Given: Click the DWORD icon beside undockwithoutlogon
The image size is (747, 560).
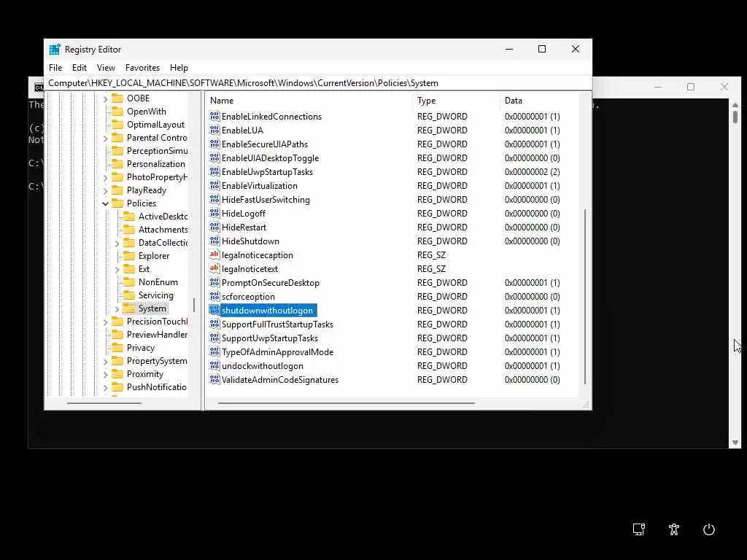Looking at the screenshot, I should coord(214,366).
